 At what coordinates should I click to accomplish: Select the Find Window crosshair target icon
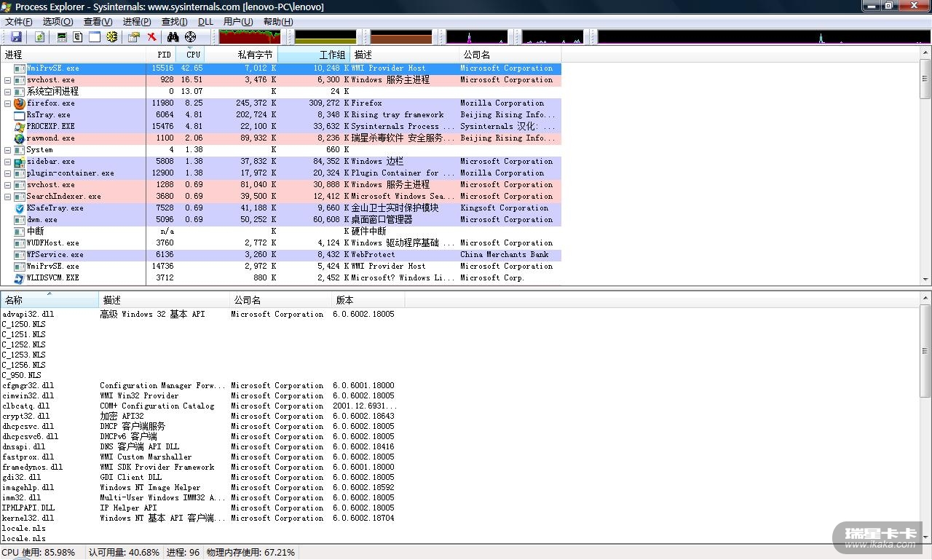click(x=190, y=37)
